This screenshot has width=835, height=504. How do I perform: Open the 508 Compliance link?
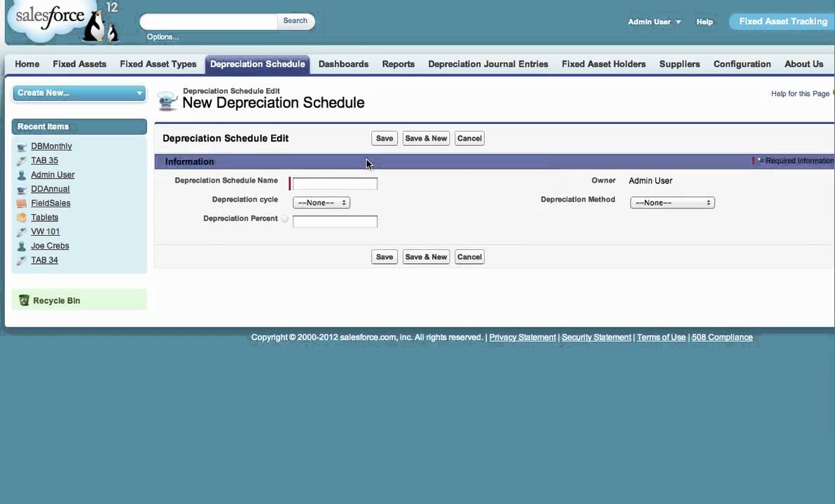click(722, 337)
